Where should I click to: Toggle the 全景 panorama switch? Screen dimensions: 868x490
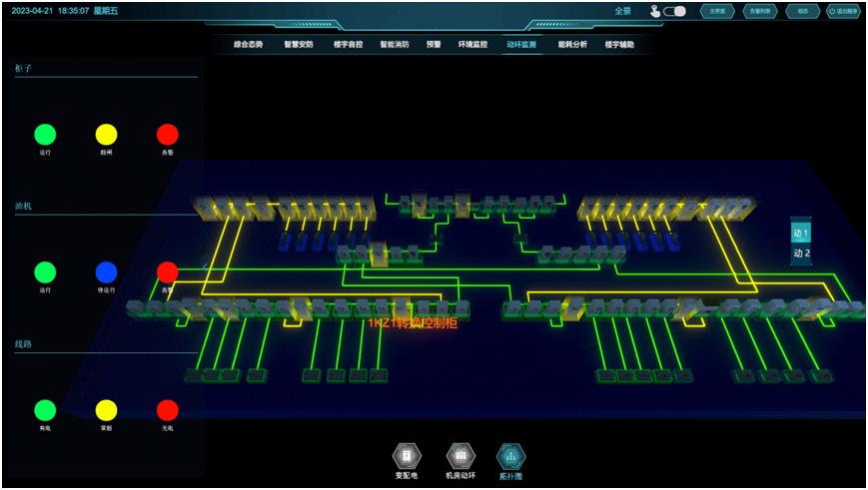(x=675, y=12)
